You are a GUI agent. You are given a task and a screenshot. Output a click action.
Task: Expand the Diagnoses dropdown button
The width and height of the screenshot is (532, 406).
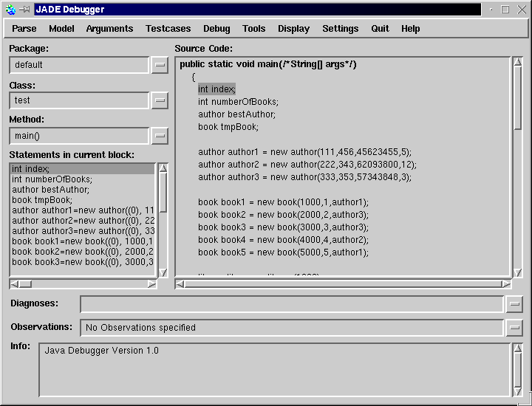[514, 304]
